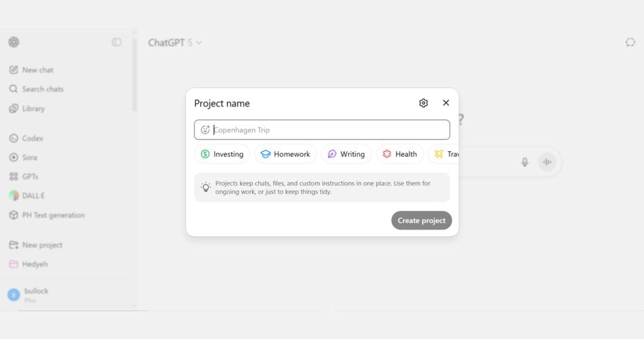Click the Project name input field
The image size is (644, 339).
coord(329,130)
